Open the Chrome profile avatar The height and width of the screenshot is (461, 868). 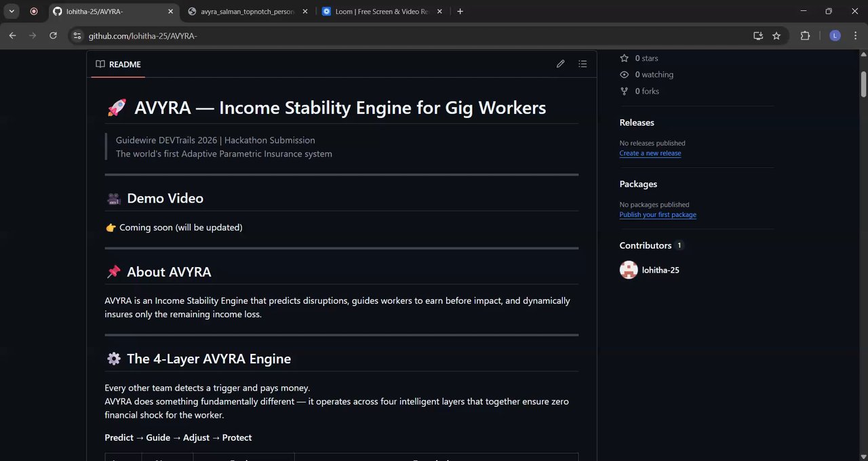pyautogui.click(x=835, y=36)
